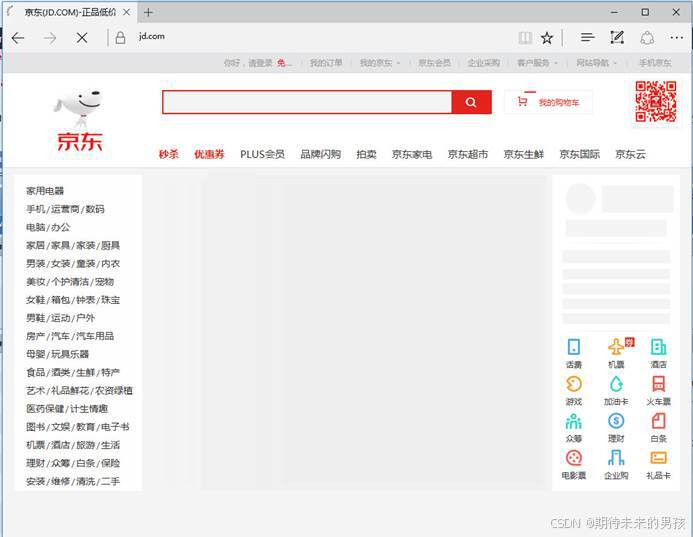
Task: Select the 安装/维修/清洗/二手 category row
Action: [x=73, y=481]
